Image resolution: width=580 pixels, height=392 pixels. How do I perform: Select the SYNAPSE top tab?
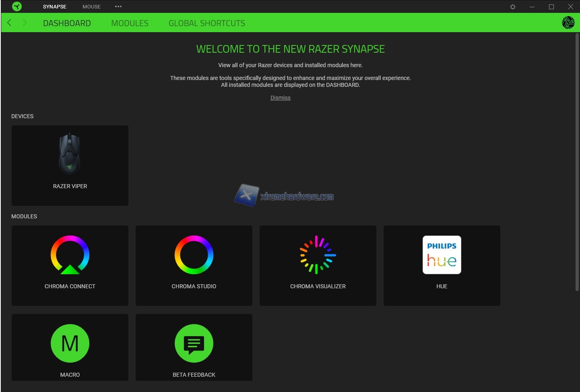(55, 7)
